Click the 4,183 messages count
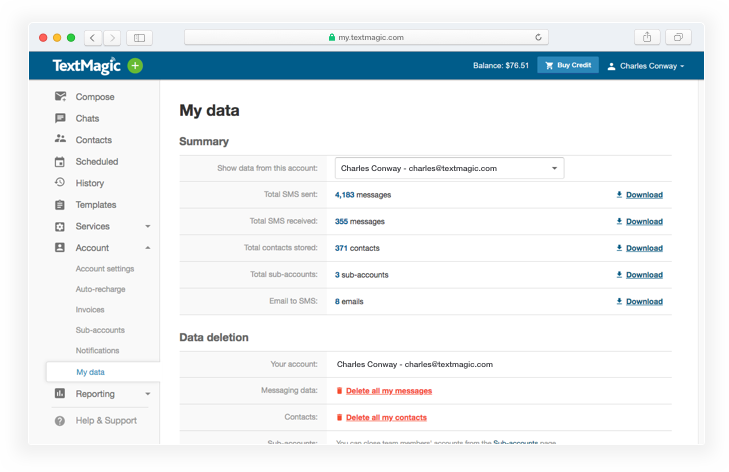Image resolution: width=729 pixels, height=472 pixels. [x=363, y=195]
